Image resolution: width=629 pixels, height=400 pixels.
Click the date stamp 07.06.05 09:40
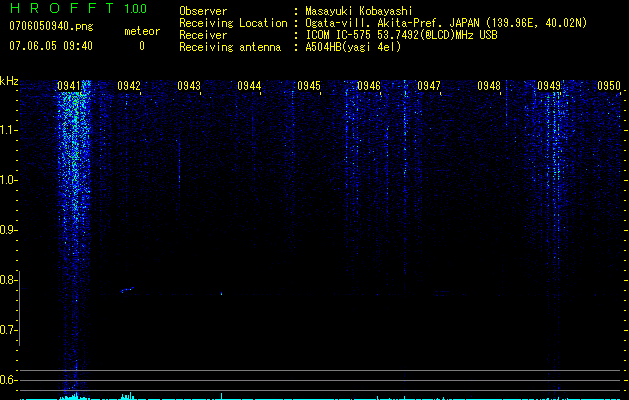pyautogui.click(x=51, y=46)
